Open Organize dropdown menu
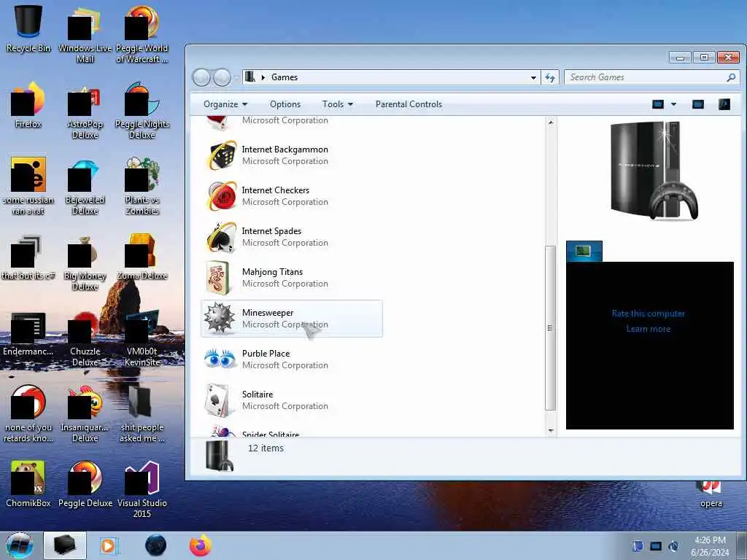This screenshot has height=560, width=747. 225,104
